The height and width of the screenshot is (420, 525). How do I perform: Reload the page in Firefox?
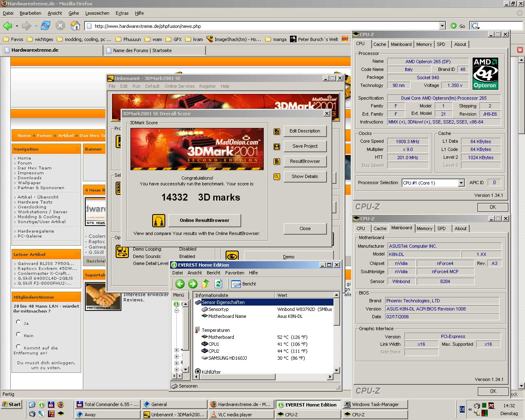point(46,26)
